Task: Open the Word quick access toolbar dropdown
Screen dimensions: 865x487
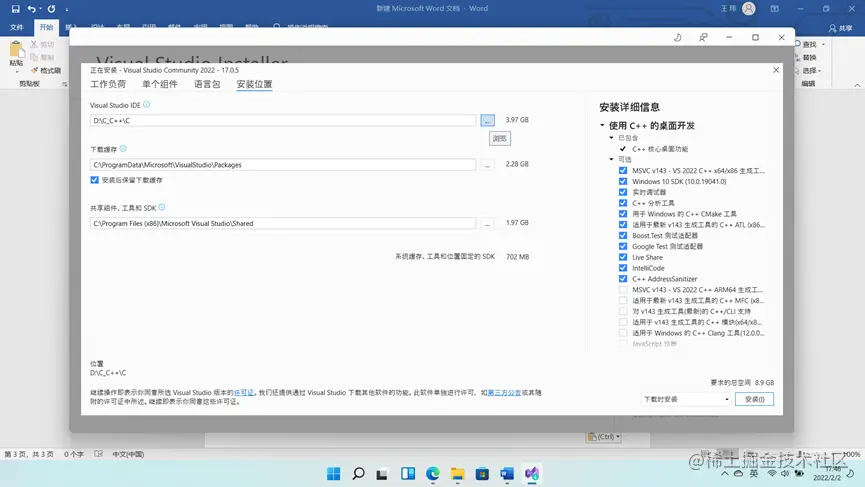Action: coord(67,9)
